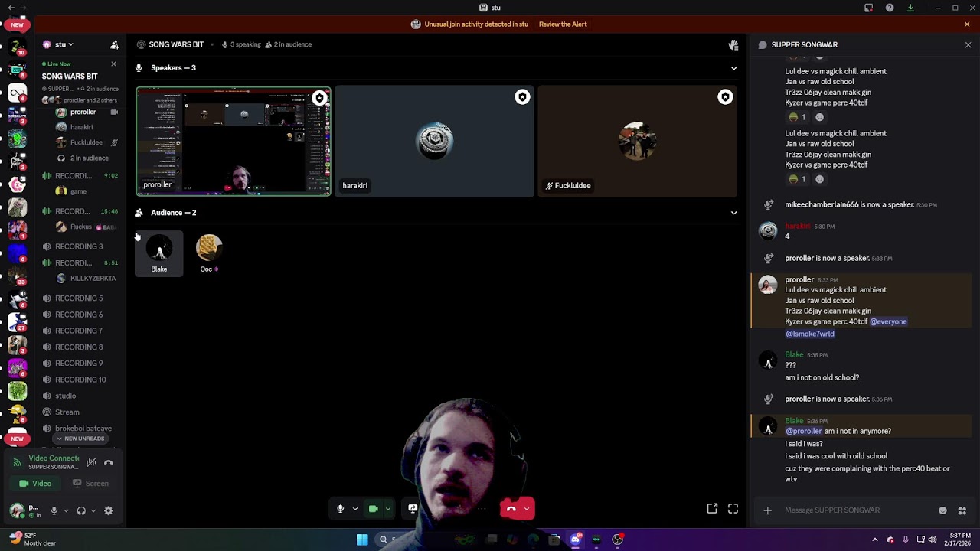This screenshot has width=980, height=551.
Task: Open the emoji picker in message bar
Action: (x=942, y=510)
